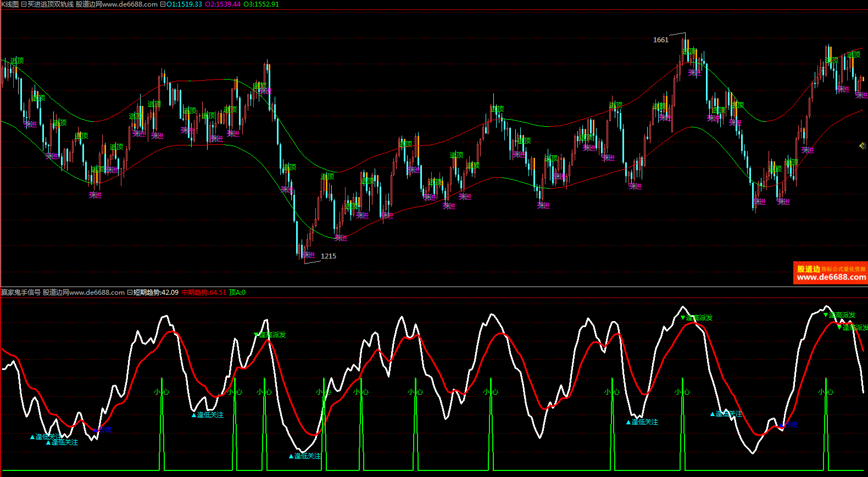The width and height of the screenshot is (868, 477).
Task: Click the O2:1539.44 magenta readout
Action: point(222,4)
